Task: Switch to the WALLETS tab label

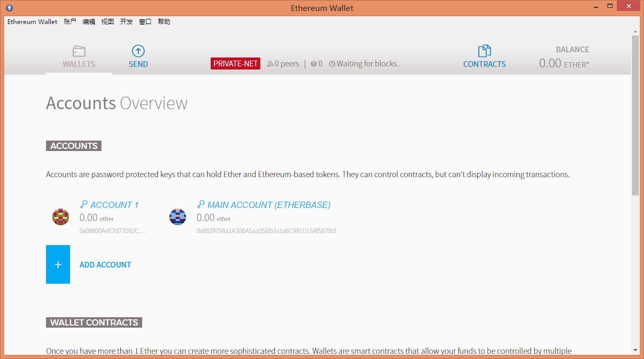Action: [x=79, y=64]
